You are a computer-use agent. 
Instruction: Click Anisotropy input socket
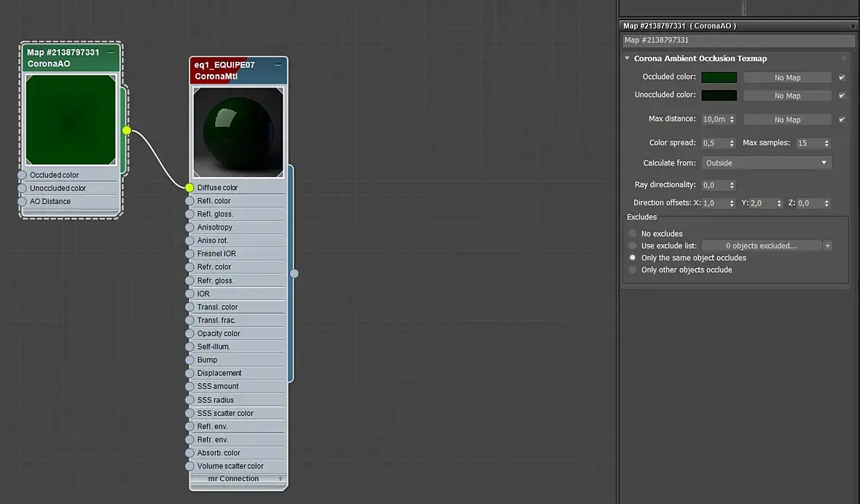(x=189, y=227)
